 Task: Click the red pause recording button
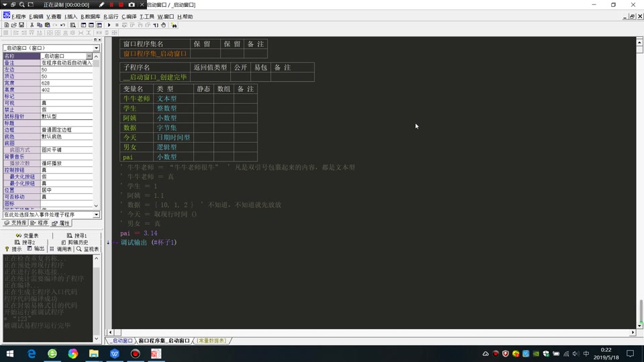tap(111, 5)
